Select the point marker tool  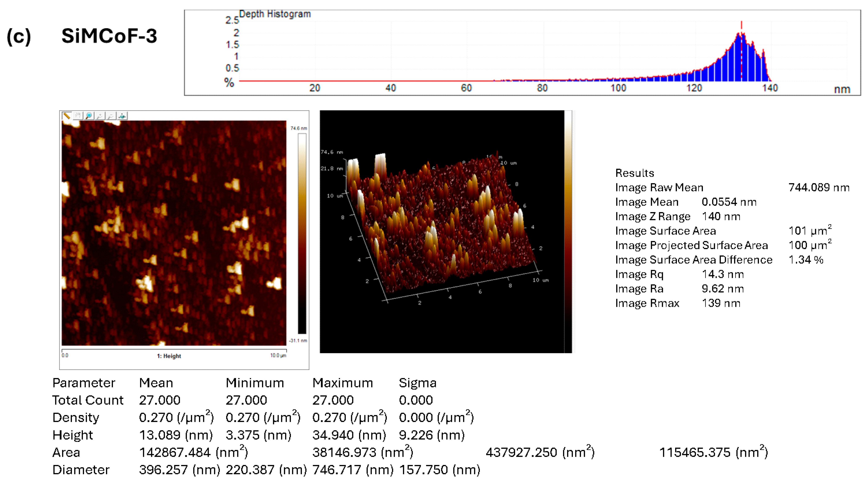[x=77, y=117]
